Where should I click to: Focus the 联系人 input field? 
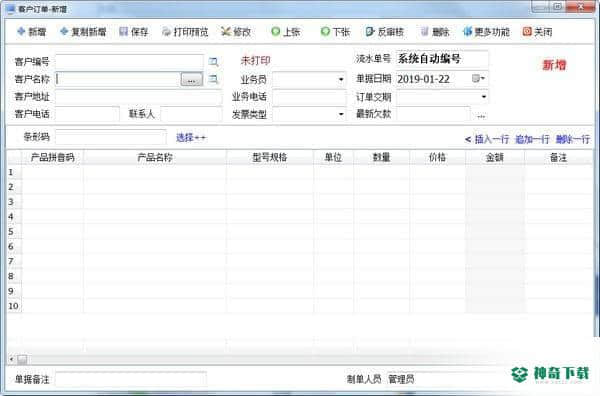point(191,114)
